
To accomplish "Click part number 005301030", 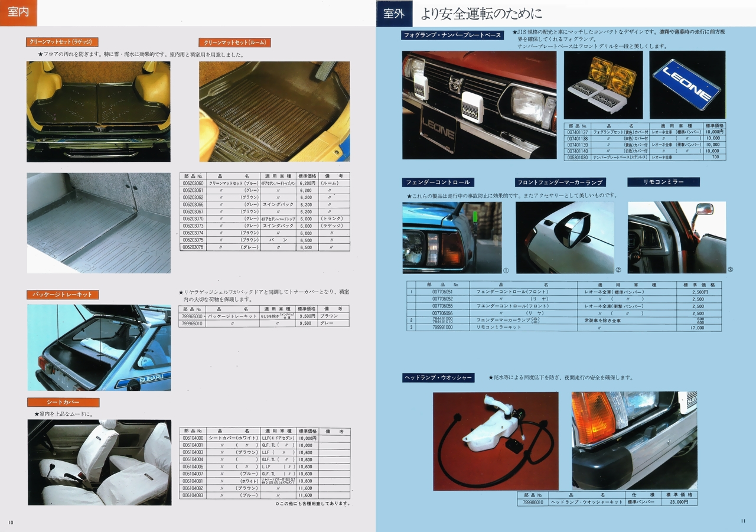I will pyautogui.click(x=578, y=158).
